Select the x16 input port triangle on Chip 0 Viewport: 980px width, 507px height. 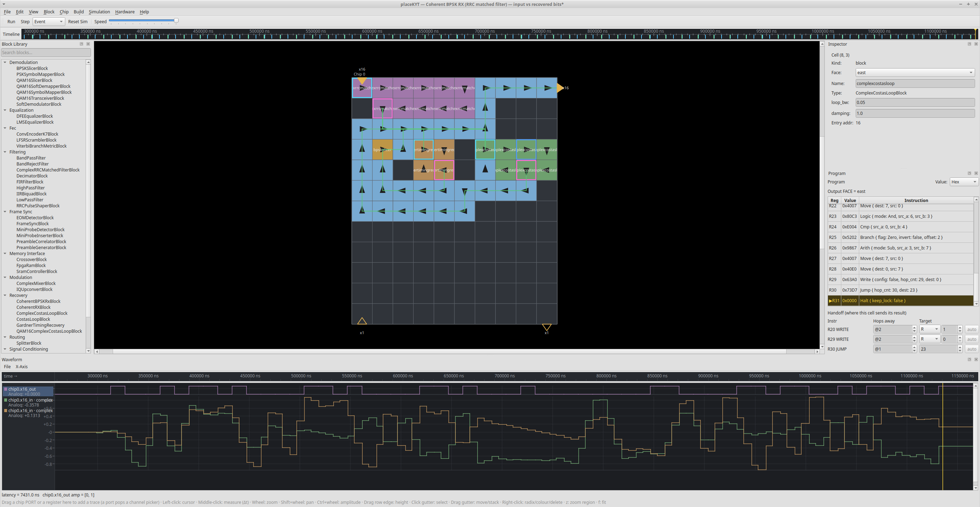coord(362,81)
